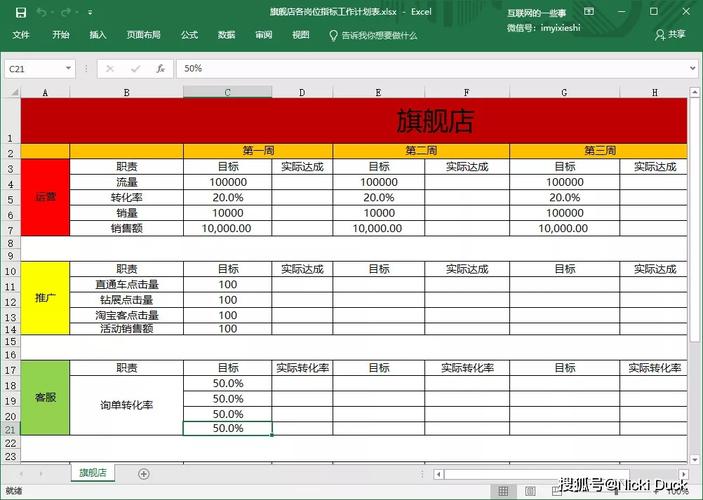Image resolution: width=703 pixels, height=500 pixels.
Task: Open Ribbon Display Options icon
Action: click(589, 12)
